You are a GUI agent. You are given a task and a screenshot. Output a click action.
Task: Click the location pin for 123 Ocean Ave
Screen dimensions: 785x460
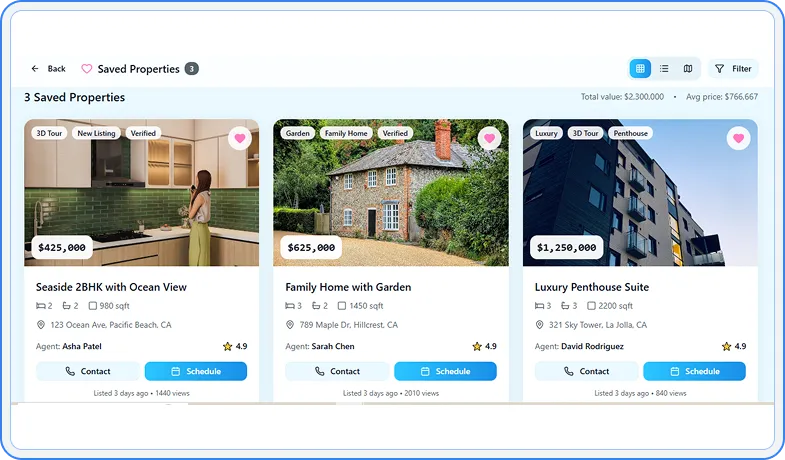pos(41,325)
